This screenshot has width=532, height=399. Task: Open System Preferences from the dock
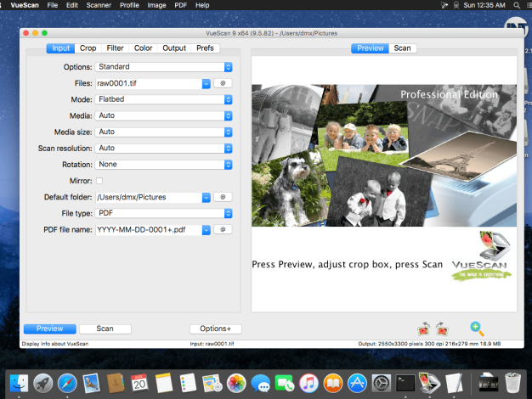382,384
